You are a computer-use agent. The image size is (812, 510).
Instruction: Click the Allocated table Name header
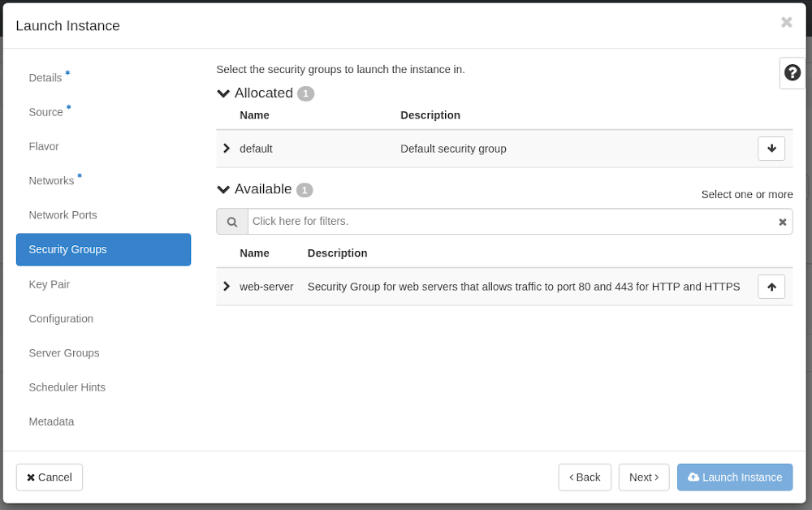click(x=254, y=115)
